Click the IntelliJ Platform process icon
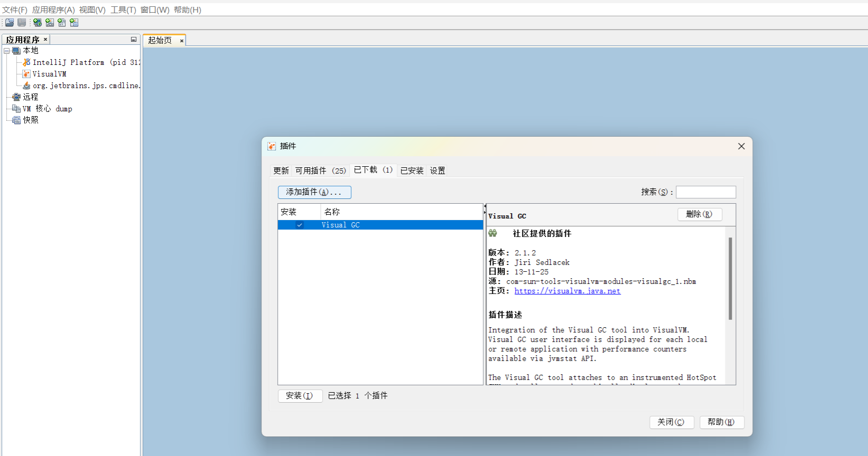 click(x=26, y=62)
